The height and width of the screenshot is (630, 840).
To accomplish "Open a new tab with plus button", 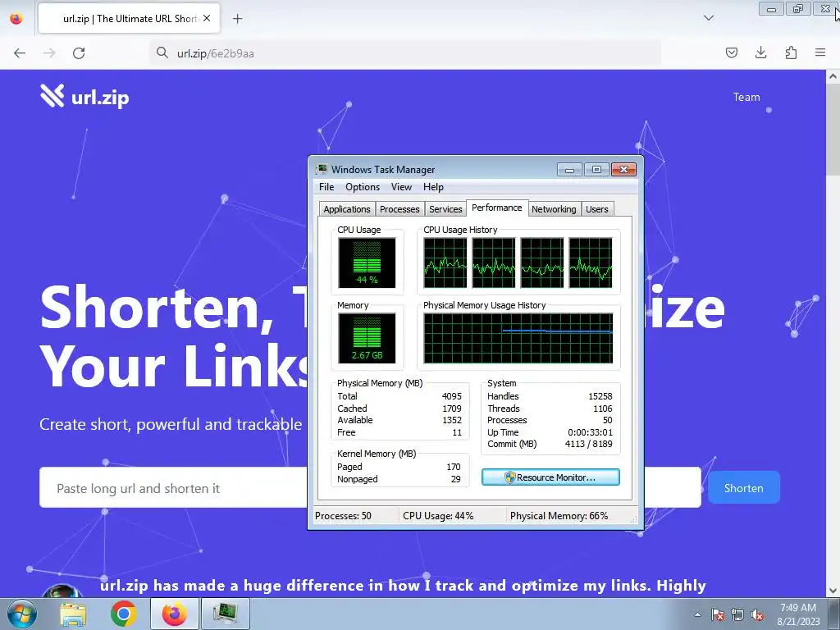I will click(x=237, y=19).
